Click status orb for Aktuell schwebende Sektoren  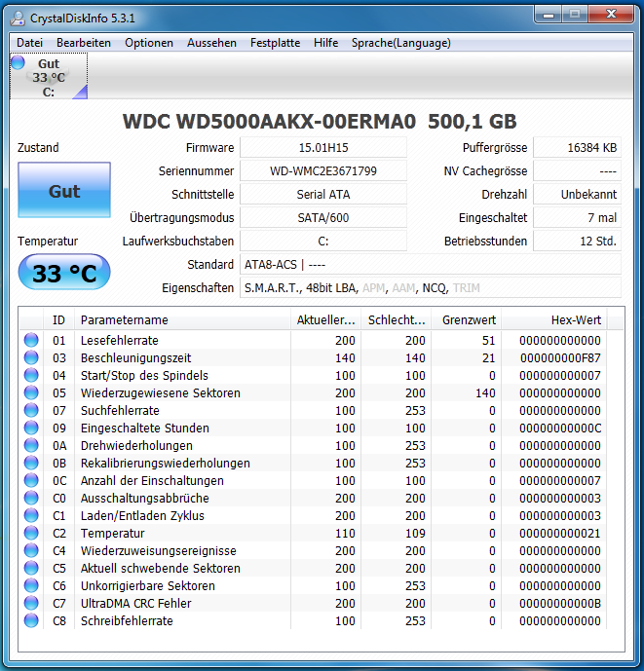point(31,569)
